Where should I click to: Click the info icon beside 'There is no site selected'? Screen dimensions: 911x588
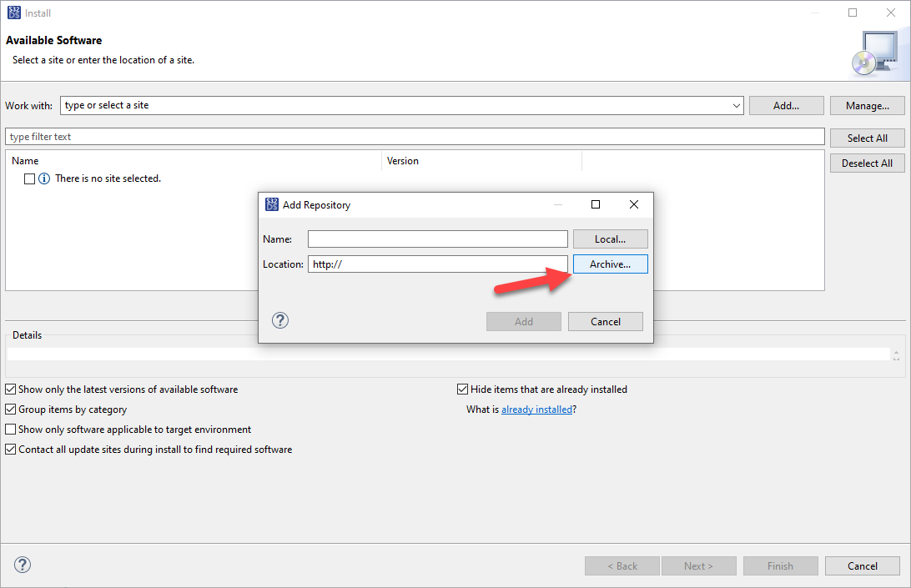[43, 178]
